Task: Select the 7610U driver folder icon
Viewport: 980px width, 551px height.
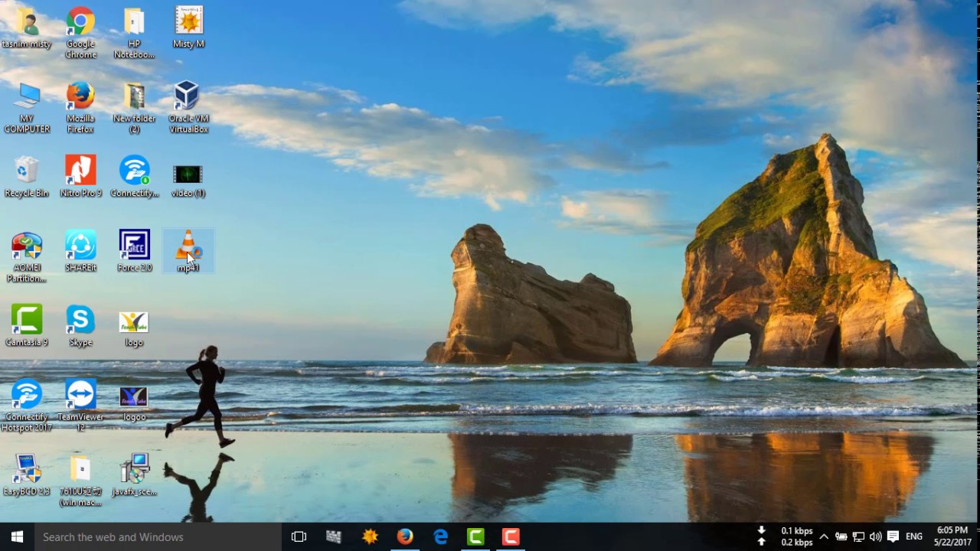Action: click(x=80, y=480)
